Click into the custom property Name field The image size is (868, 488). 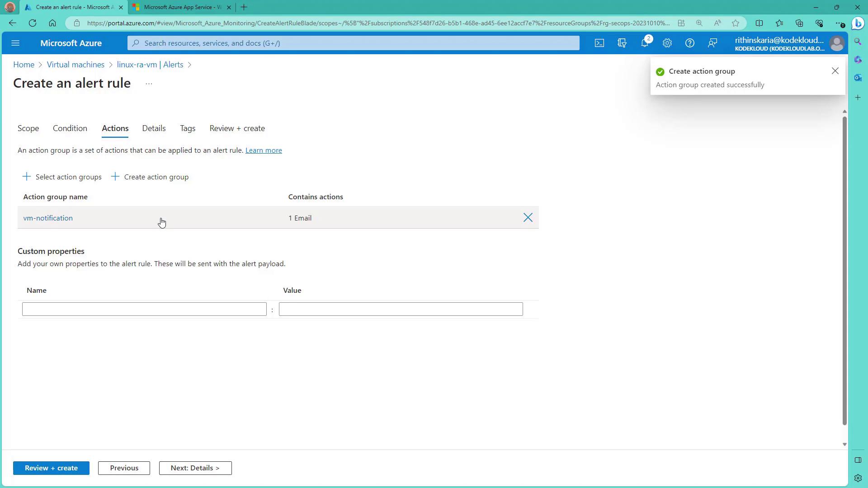(x=144, y=309)
